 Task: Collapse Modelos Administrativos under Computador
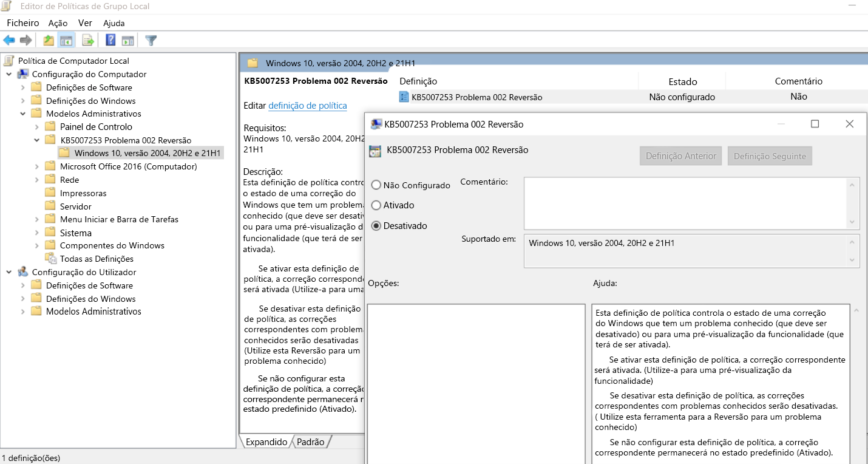(23, 114)
